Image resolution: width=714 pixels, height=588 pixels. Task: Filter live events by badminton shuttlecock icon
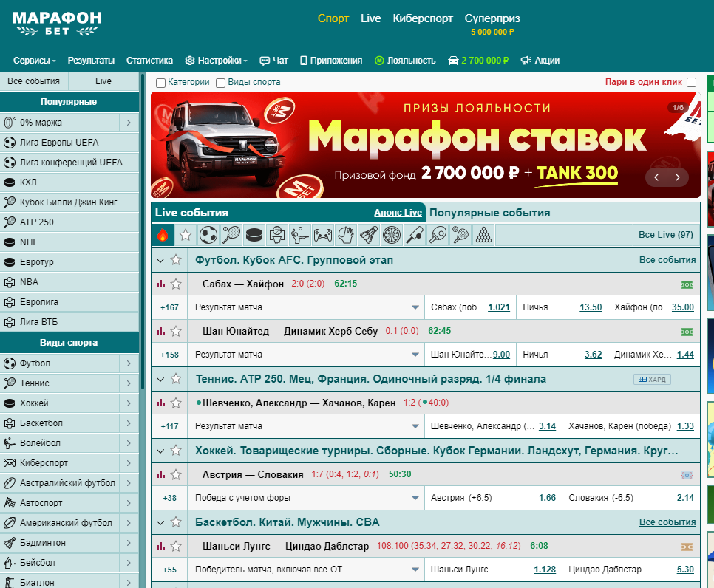(369, 235)
